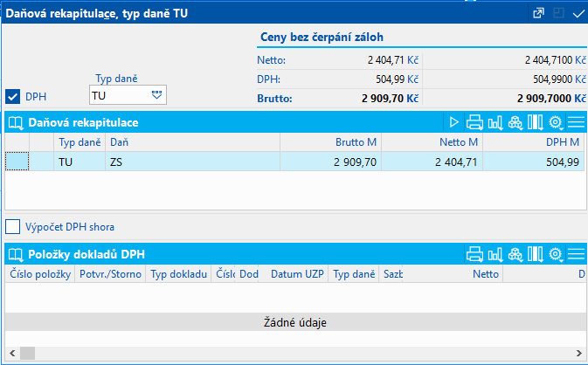Image resolution: width=588 pixels, height=365 pixels.
Task: Click the Datum UZP column header
Action: [297, 275]
